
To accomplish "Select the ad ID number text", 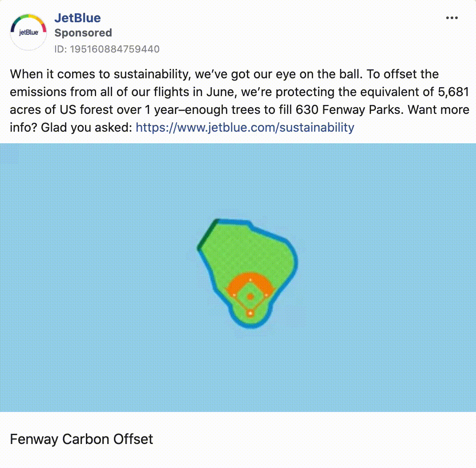I will click(107, 49).
